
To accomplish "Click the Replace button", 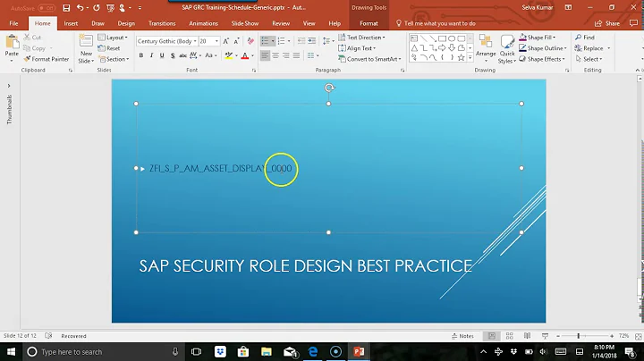I will (x=589, y=48).
